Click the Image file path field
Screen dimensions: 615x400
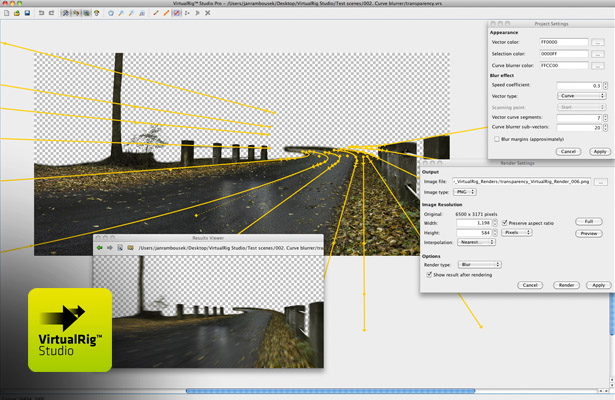click(521, 182)
